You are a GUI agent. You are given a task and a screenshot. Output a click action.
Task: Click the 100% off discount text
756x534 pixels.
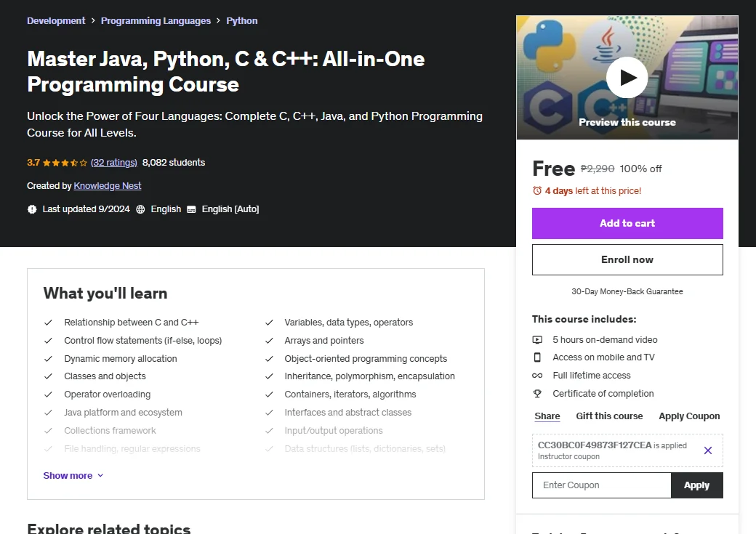click(640, 169)
